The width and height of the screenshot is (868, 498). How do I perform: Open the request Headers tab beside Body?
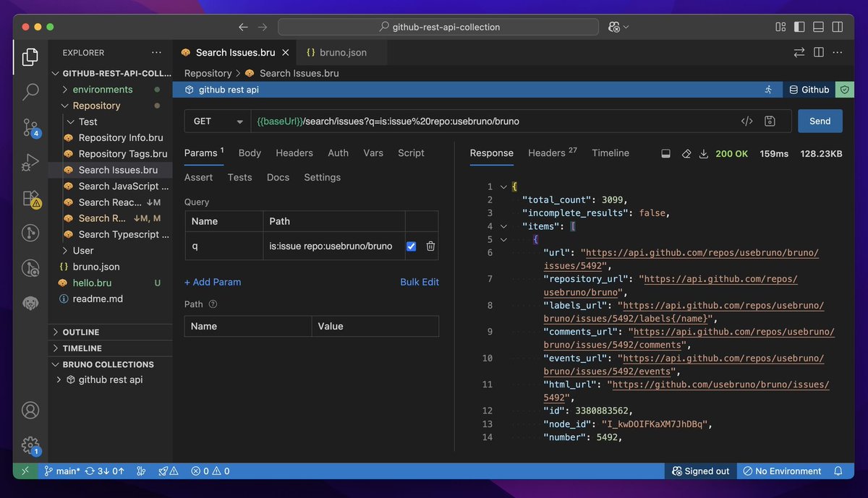294,153
